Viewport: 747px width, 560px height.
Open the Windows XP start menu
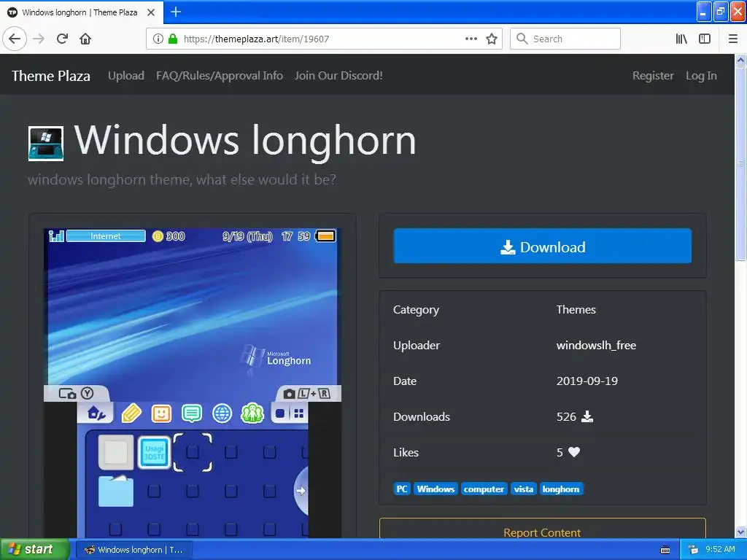click(x=34, y=550)
